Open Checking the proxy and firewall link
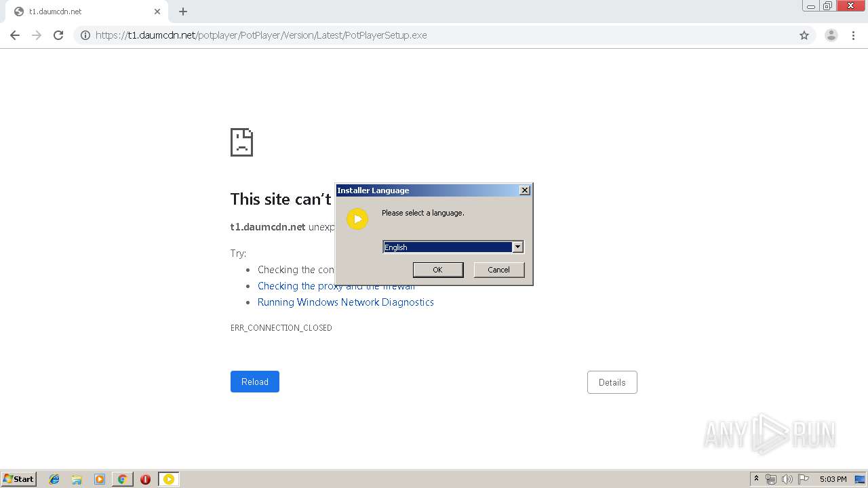Image resolution: width=868 pixels, height=488 pixels. pos(336,286)
